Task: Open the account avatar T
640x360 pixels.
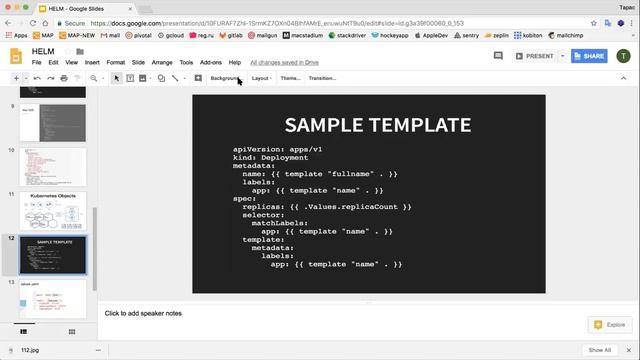Action: pyautogui.click(x=623, y=56)
